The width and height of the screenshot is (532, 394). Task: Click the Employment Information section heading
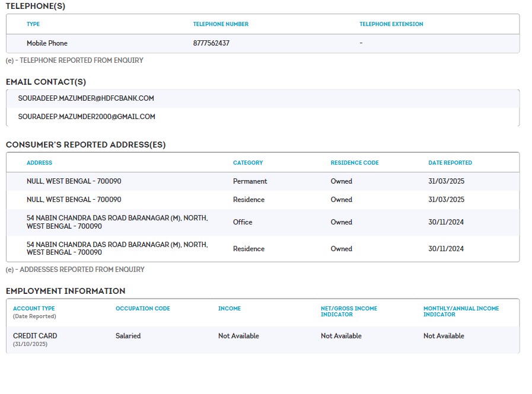(65, 291)
